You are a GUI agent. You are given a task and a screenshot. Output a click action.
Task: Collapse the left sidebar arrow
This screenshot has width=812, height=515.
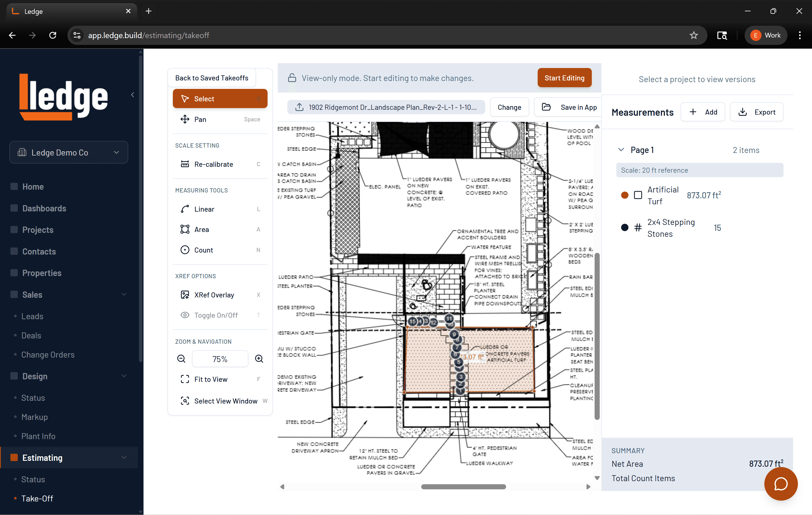tap(133, 95)
